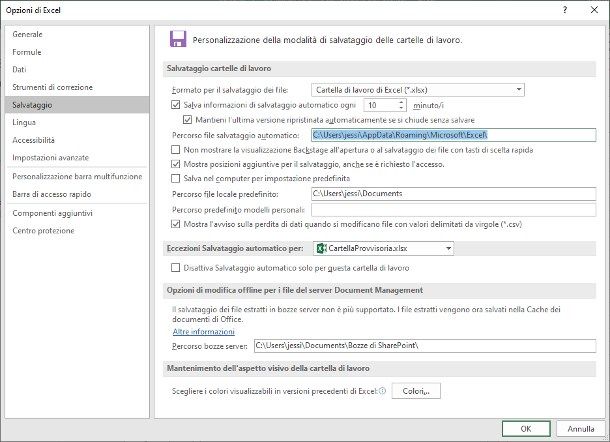Click the Annulla button
This screenshot has height=442, width=610.
[581, 429]
